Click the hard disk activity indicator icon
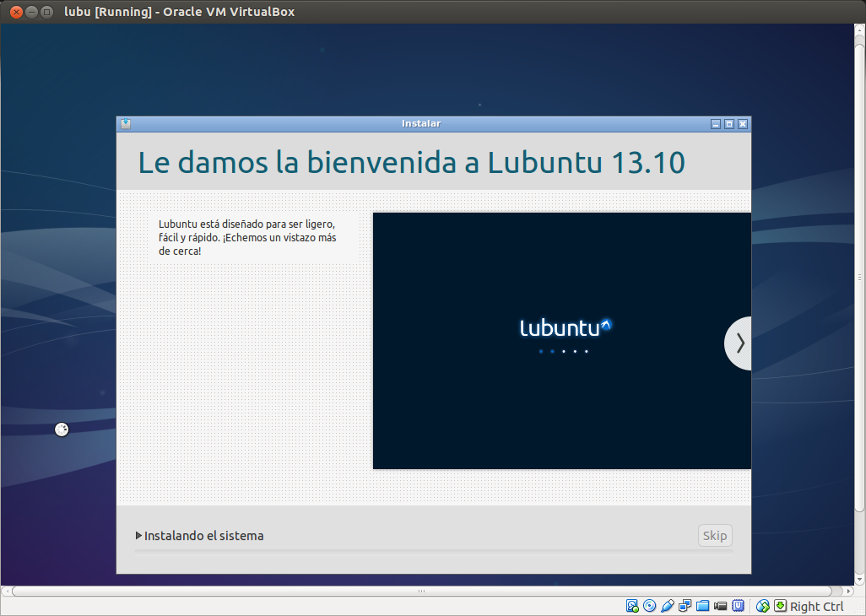This screenshot has width=866, height=616. pos(632,606)
